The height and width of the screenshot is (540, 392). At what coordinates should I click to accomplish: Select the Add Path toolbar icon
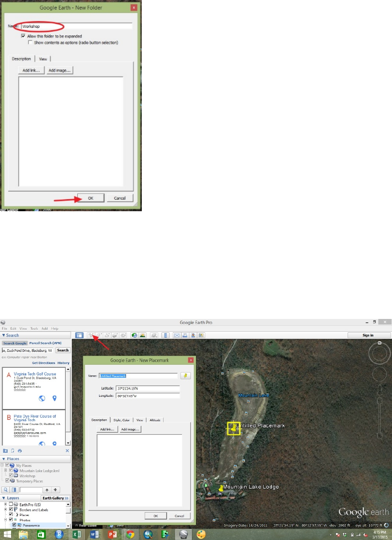[107, 335]
